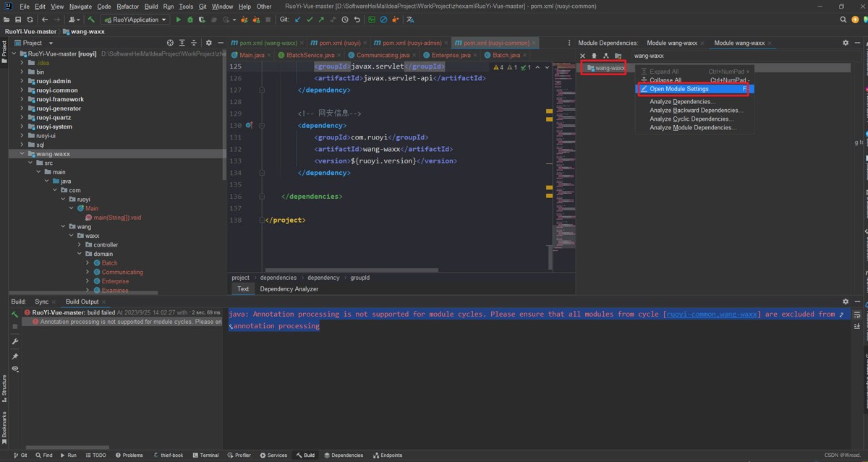868x462 pixels.
Task: Open the Git history clock icon
Action: [344, 20]
